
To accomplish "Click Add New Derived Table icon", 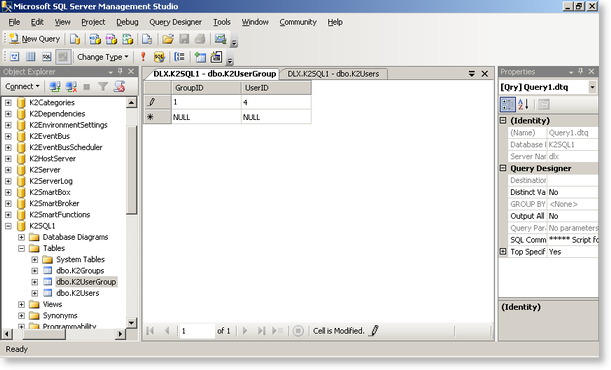I will click(216, 57).
